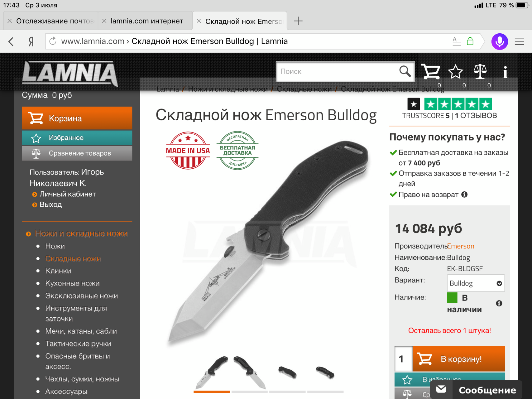532x399 pixels.
Task: Open browser hamburger menu
Action: [x=519, y=41]
